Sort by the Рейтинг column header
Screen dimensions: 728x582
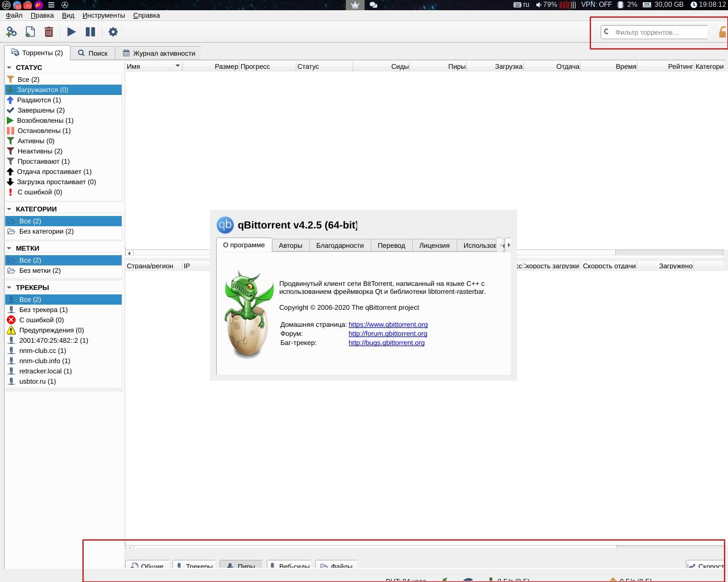coord(665,66)
